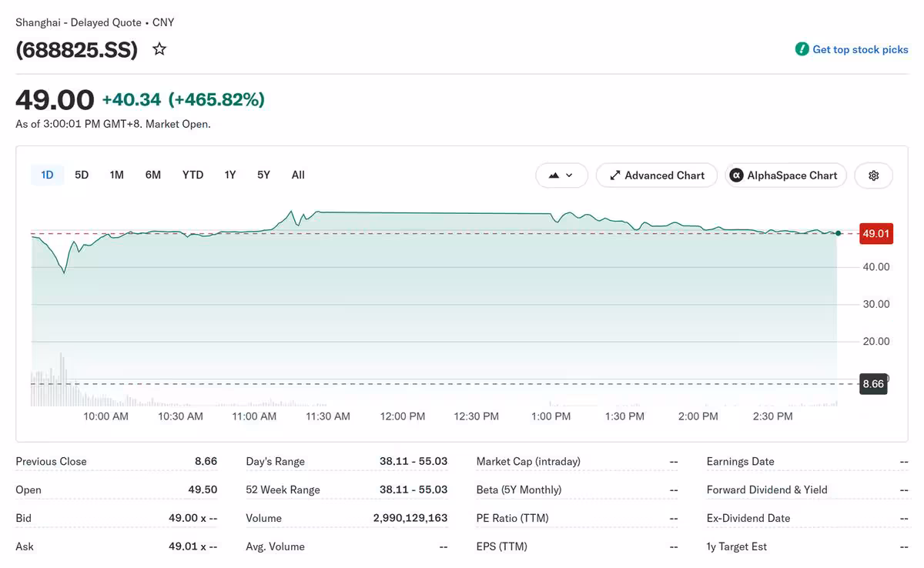Expand the chart type dropdown chevron
The width and height of the screenshot is (924, 568).
coord(570,175)
